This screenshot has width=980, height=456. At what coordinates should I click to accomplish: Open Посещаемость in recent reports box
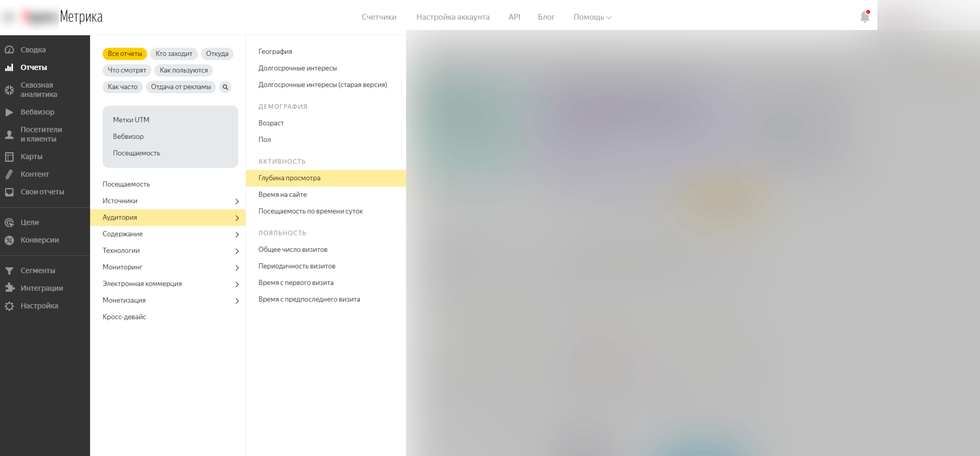137,153
